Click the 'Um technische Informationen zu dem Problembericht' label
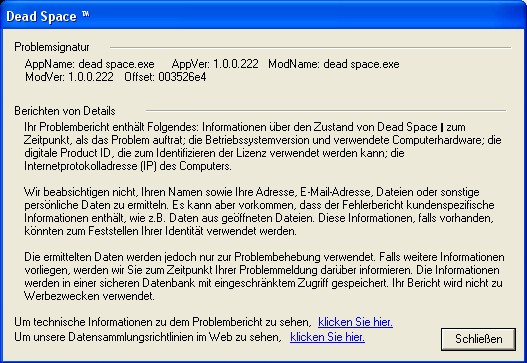The image size is (527, 363). (x=163, y=322)
